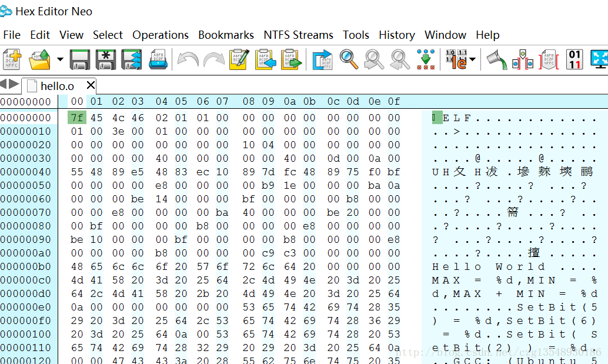Select byte 7f at offset 00000000
This screenshot has height=364, width=608.
(x=77, y=118)
